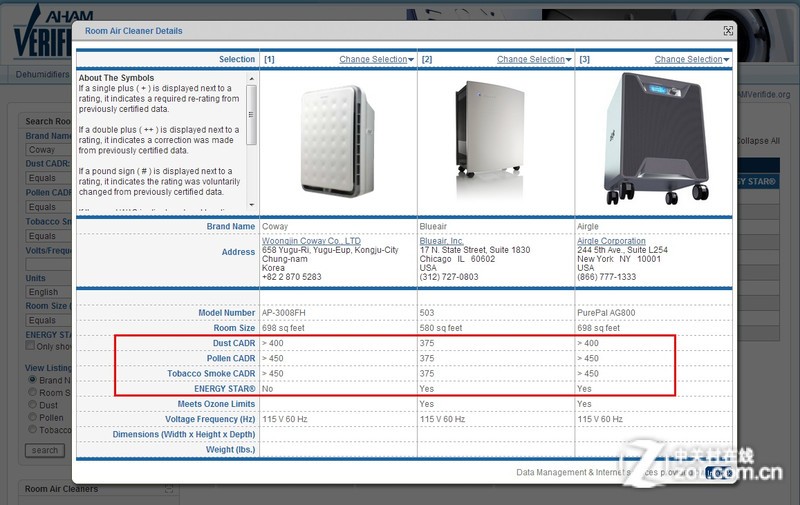This screenshot has height=505, width=800.
Task: Click the Collapse All link in background
Action: 759,141
